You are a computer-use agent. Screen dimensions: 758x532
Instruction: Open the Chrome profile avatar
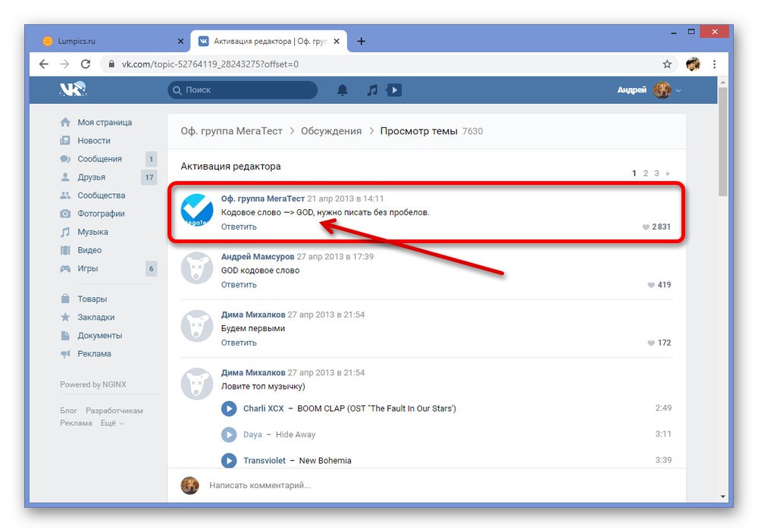pos(694,64)
